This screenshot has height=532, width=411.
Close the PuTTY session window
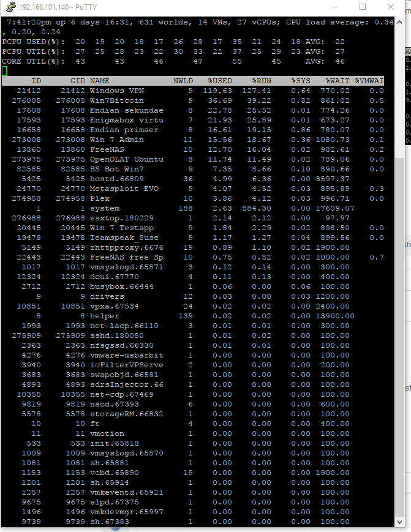(x=391, y=7)
